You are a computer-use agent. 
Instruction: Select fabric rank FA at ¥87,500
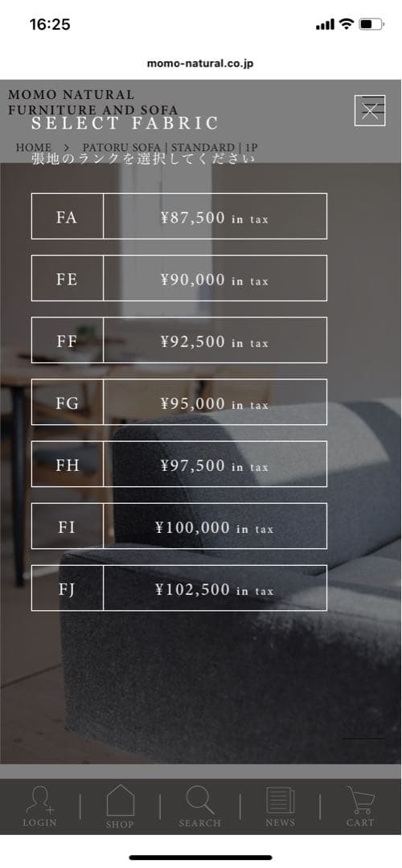point(178,216)
